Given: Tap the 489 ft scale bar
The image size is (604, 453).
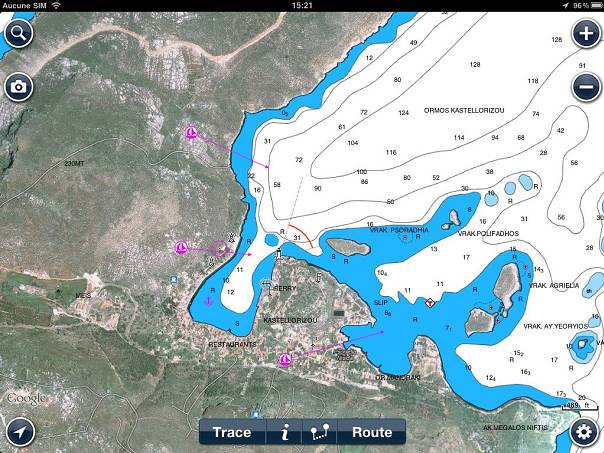Looking at the screenshot, I should 572,405.
